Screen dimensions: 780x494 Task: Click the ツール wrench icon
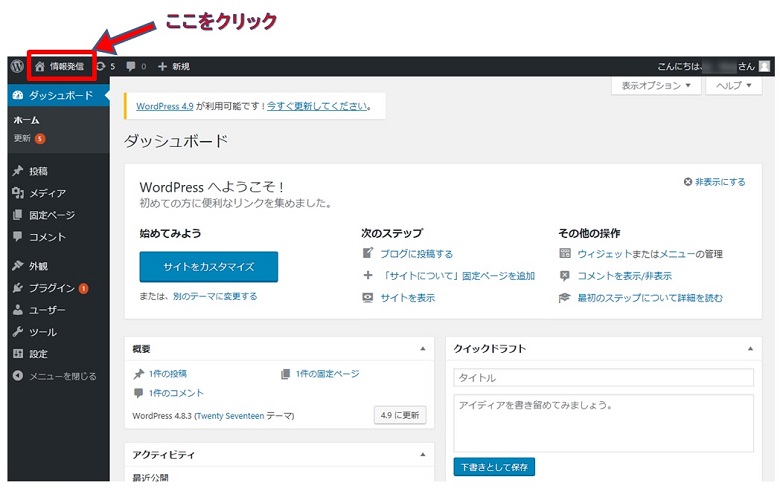pyautogui.click(x=18, y=331)
